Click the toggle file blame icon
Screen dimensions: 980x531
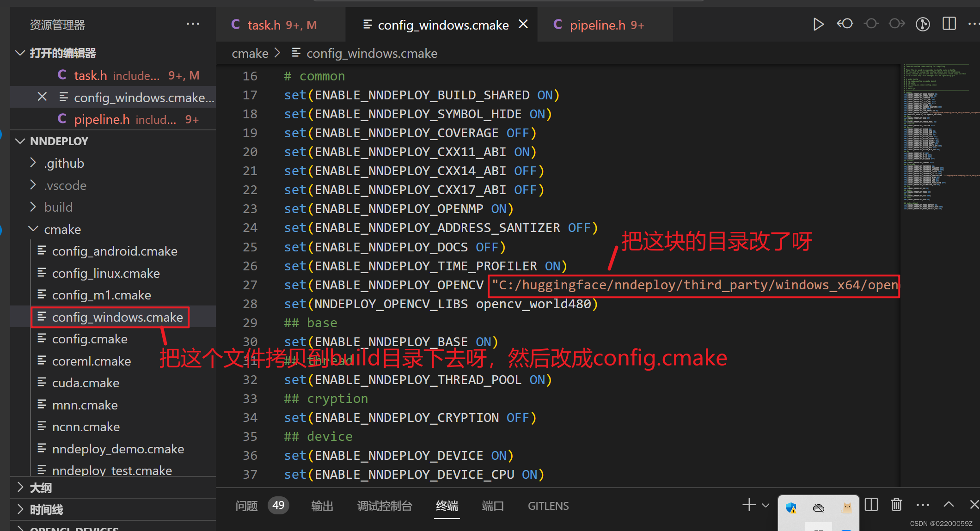(923, 24)
